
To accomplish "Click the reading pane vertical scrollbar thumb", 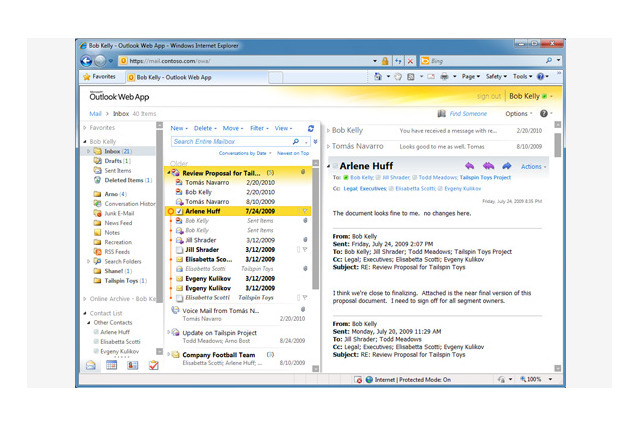I will [x=558, y=144].
